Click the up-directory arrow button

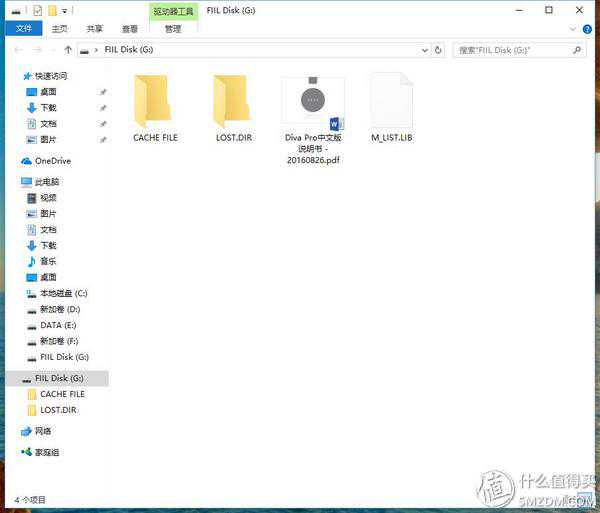click(67, 49)
